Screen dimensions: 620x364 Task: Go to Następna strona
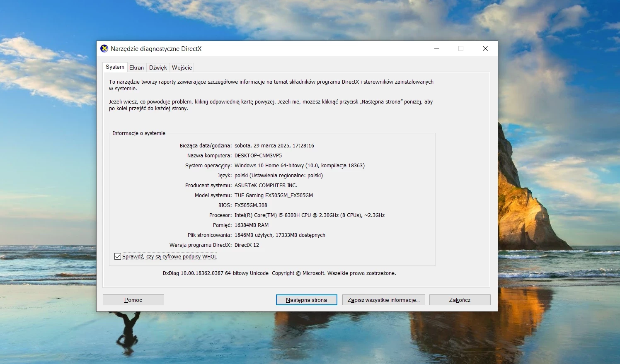[307, 300]
